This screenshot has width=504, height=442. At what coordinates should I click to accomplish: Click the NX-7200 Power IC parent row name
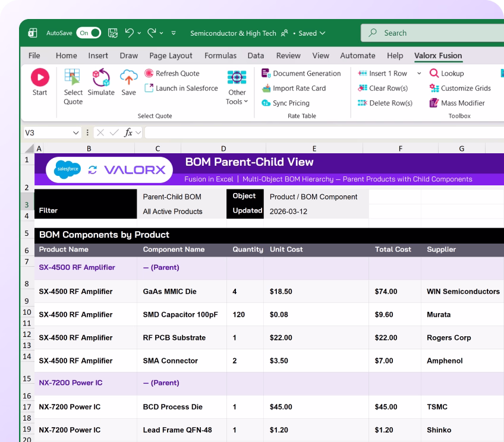point(71,383)
